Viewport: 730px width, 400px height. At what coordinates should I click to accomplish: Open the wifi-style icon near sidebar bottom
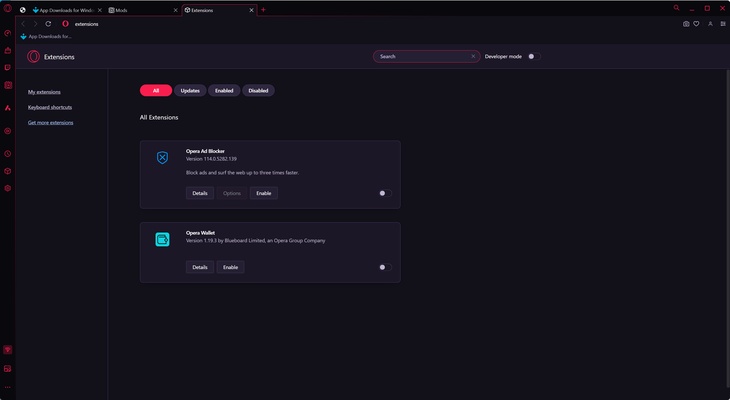pos(7,350)
